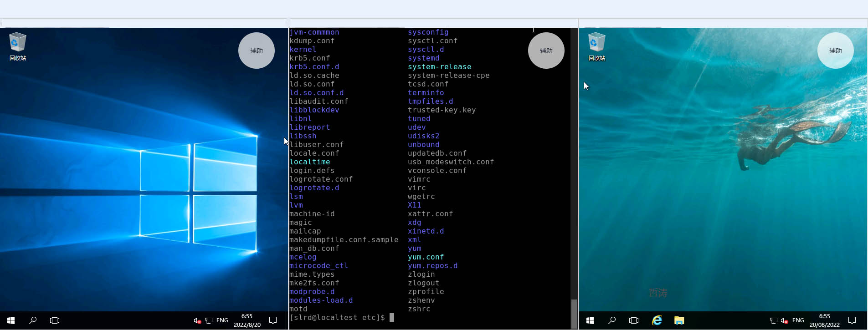Click machine-id entry in terminal
This screenshot has width=868, height=330.
(312, 214)
